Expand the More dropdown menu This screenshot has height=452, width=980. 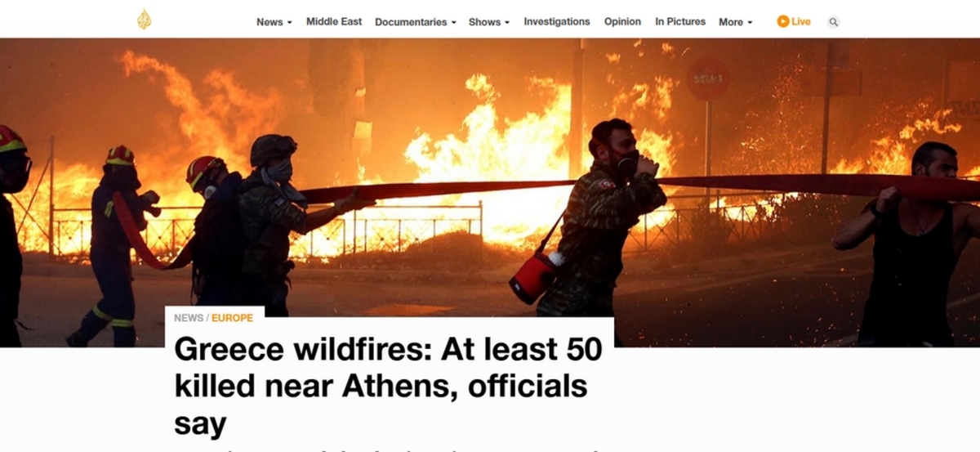pyautogui.click(x=736, y=22)
